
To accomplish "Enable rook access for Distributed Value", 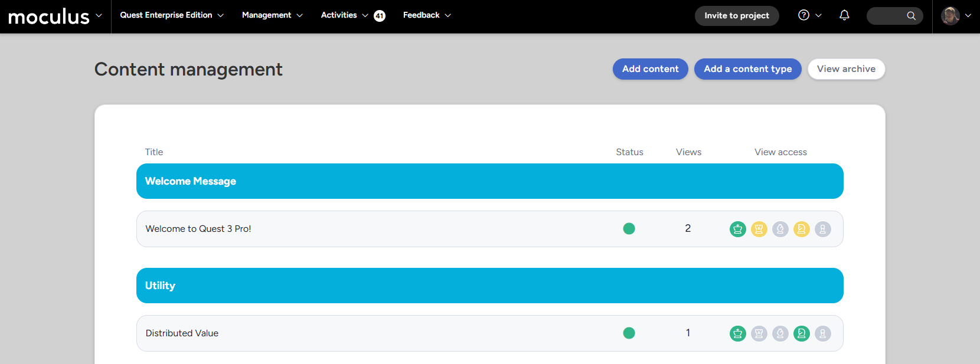I will (759, 333).
